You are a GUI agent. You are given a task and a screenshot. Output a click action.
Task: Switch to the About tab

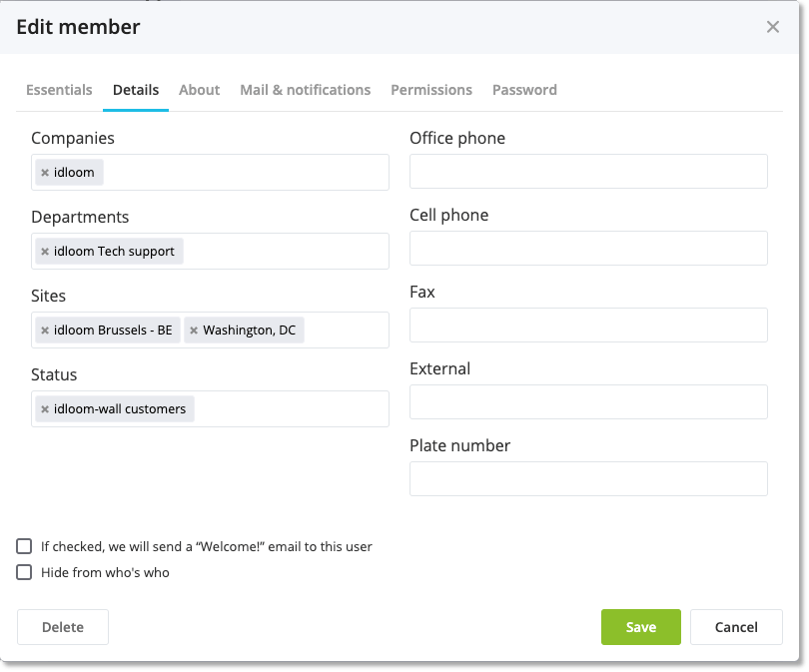point(199,90)
